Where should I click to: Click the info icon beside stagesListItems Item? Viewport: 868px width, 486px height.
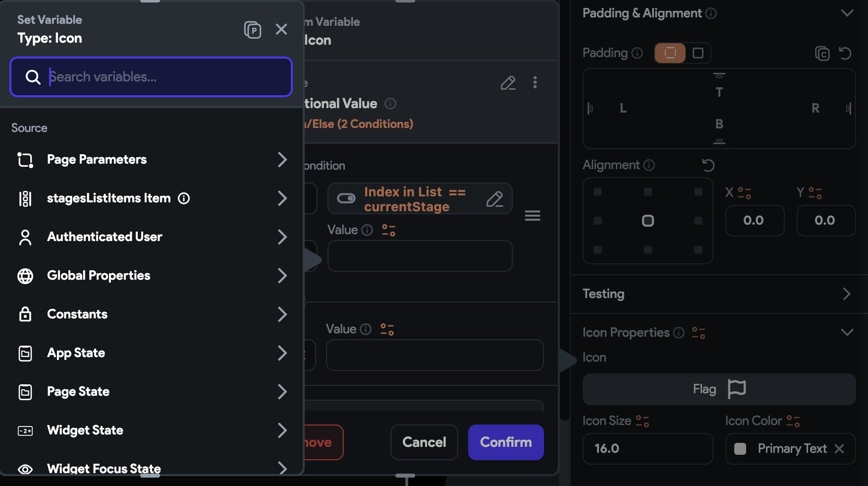[x=184, y=198]
